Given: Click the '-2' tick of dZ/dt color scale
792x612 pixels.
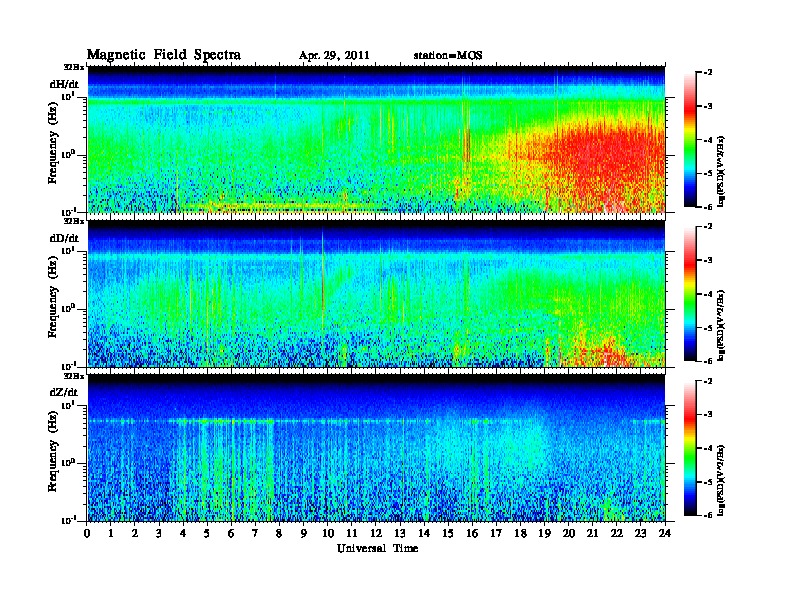Looking at the screenshot, I should tap(708, 381).
